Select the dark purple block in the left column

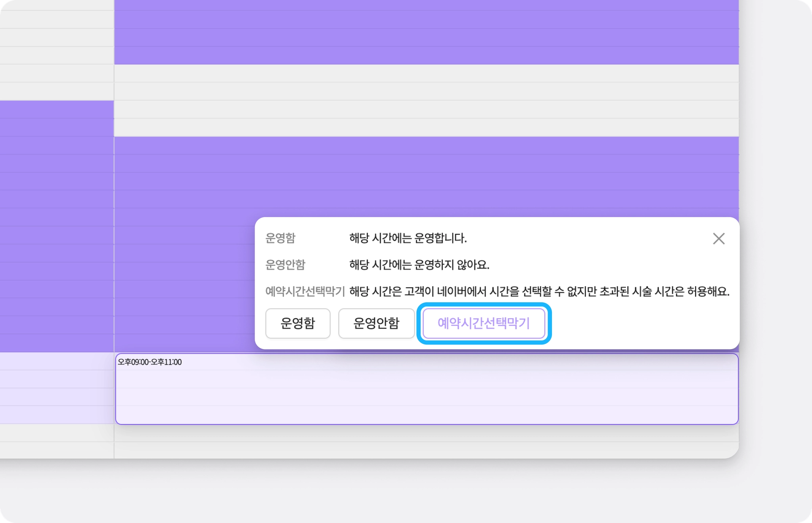click(x=57, y=226)
